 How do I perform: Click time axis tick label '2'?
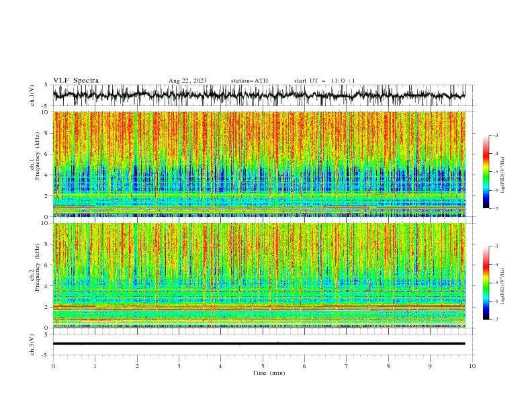pyautogui.click(x=137, y=366)
